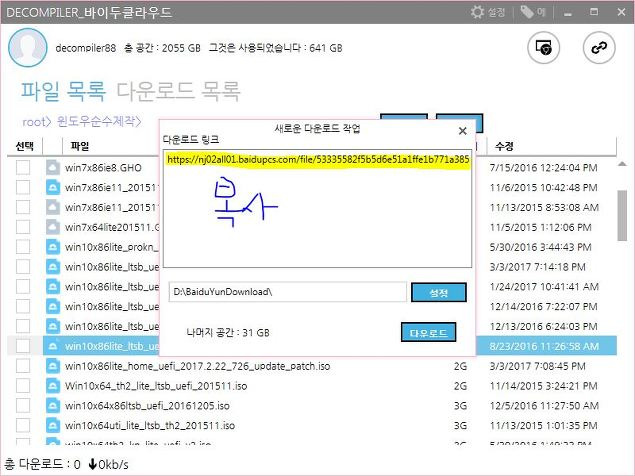
Task: Select file name win7x86ie8.GHO
Action: coord(103,167)
